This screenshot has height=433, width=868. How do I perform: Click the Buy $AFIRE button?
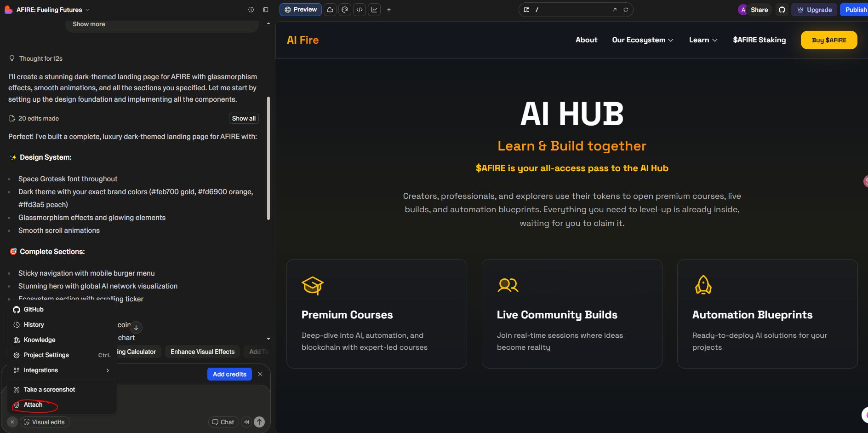pos(829,40)
